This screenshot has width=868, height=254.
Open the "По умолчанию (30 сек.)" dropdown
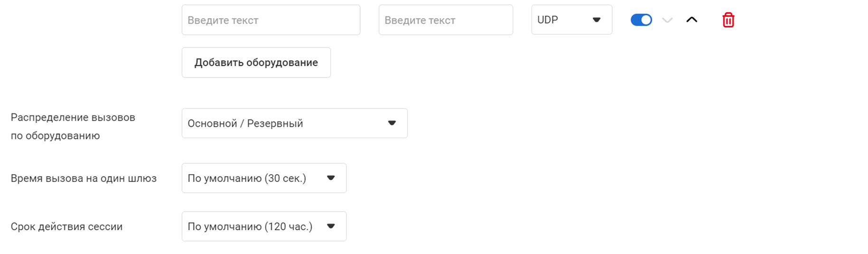(x=264, y=179)
